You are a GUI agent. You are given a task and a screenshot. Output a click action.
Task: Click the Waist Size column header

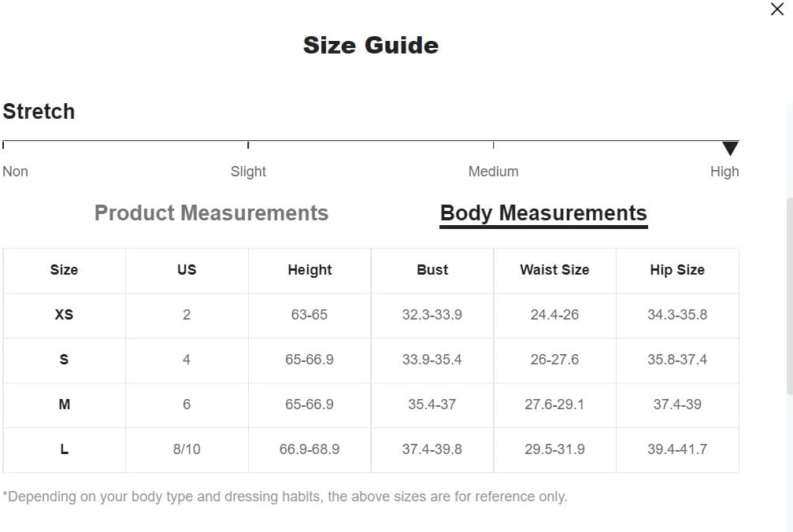pos(555,270)
